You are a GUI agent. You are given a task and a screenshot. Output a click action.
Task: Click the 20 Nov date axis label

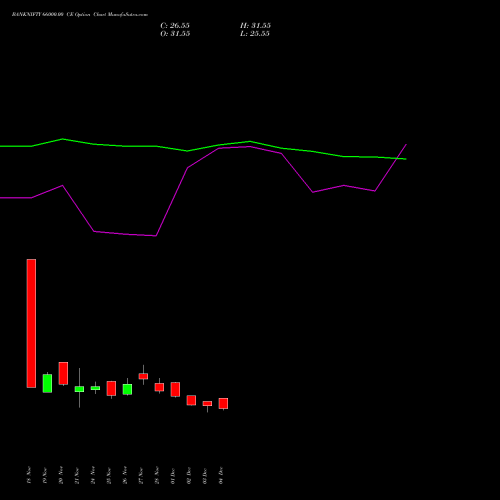(x=61, y=475)
